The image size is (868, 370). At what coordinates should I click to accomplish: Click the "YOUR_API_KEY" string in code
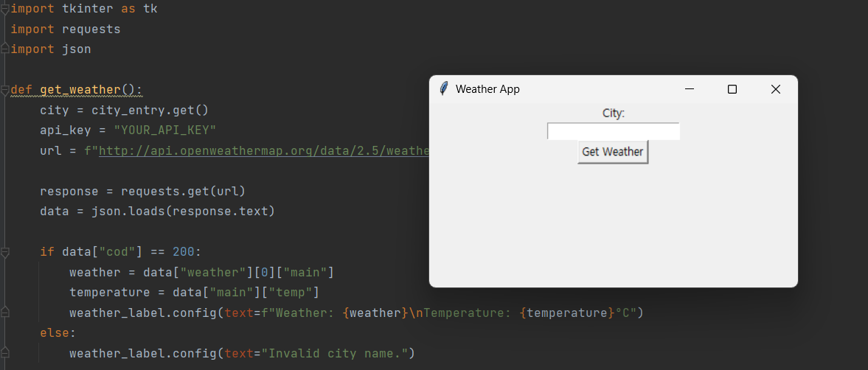(x=165, y=130)
